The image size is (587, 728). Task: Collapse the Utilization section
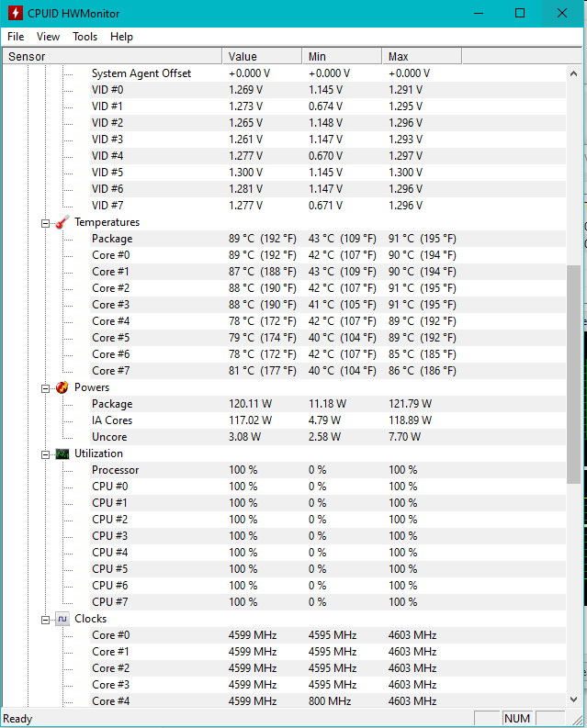click(x=45, y=454)
